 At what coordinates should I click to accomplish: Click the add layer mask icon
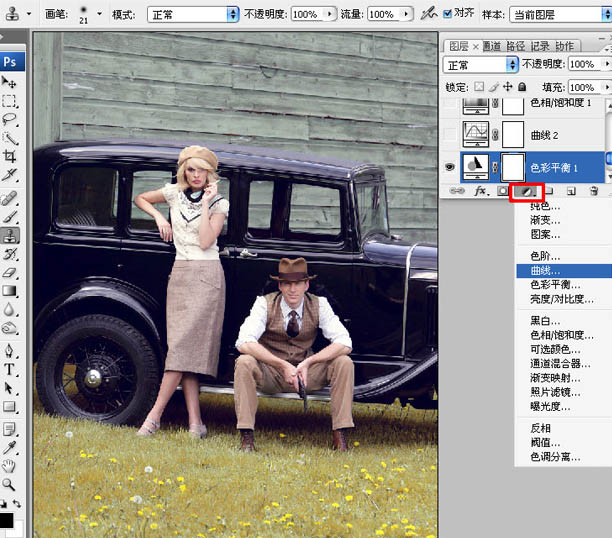[503, 190]
